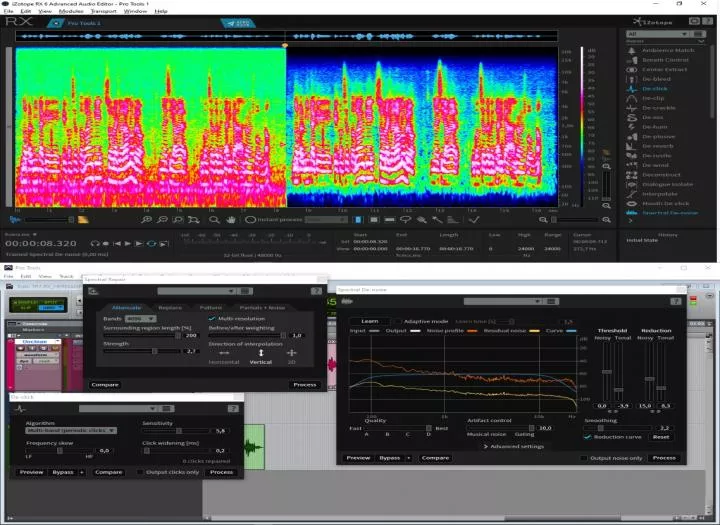The width and height of the screenshot is (720, 525).
Task: Open the De-hum module
Action: click(655, 127)
